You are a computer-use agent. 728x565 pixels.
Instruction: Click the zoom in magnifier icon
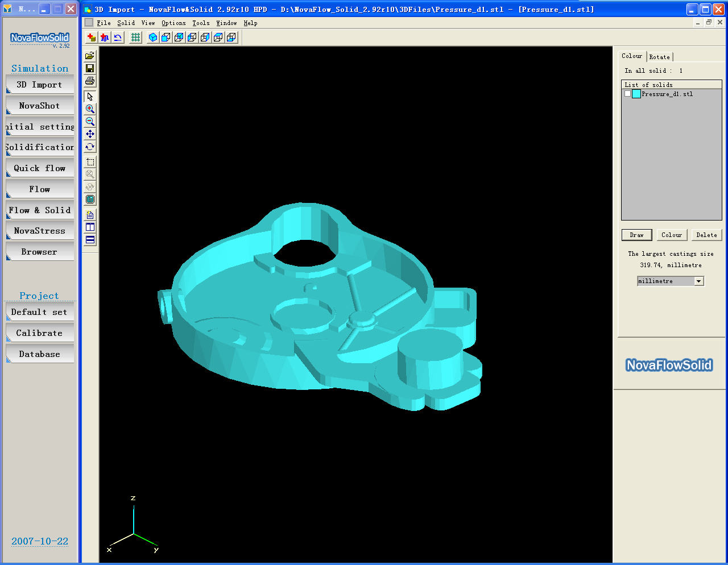[x=90, y=109]
